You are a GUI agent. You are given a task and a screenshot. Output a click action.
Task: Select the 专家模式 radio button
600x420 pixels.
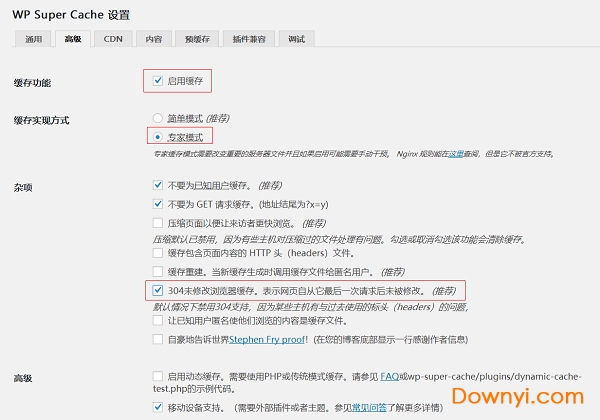(158, 137)
